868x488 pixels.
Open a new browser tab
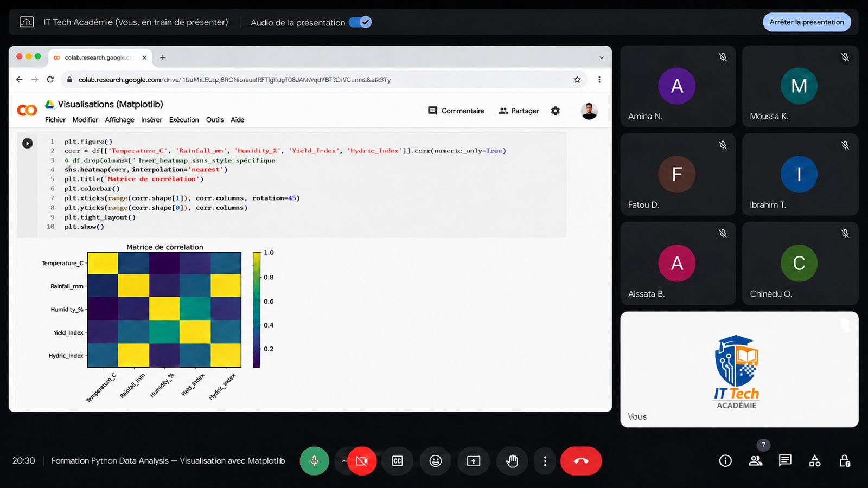pyautogui.click(x=163, y=57)
